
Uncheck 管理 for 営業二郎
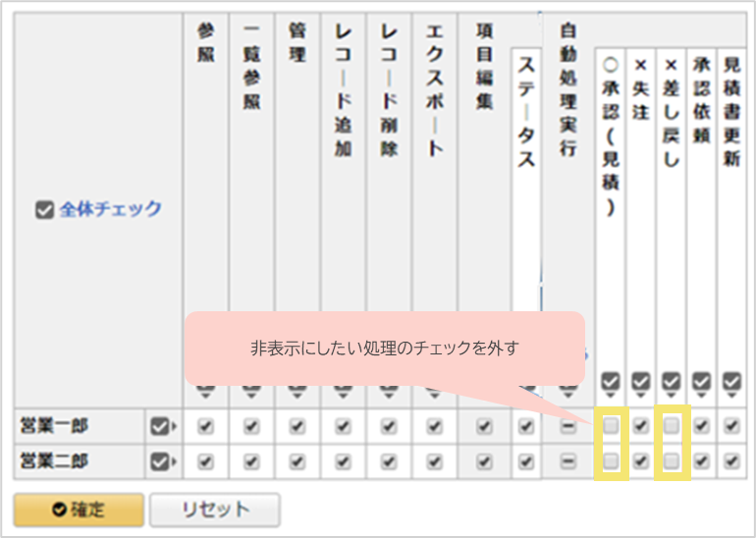coord(297,461)
